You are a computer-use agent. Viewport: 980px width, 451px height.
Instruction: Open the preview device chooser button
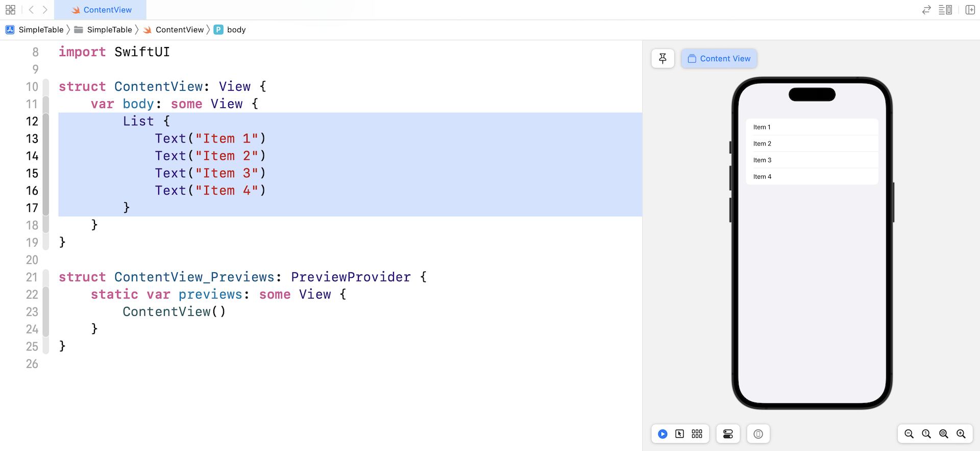758,434
